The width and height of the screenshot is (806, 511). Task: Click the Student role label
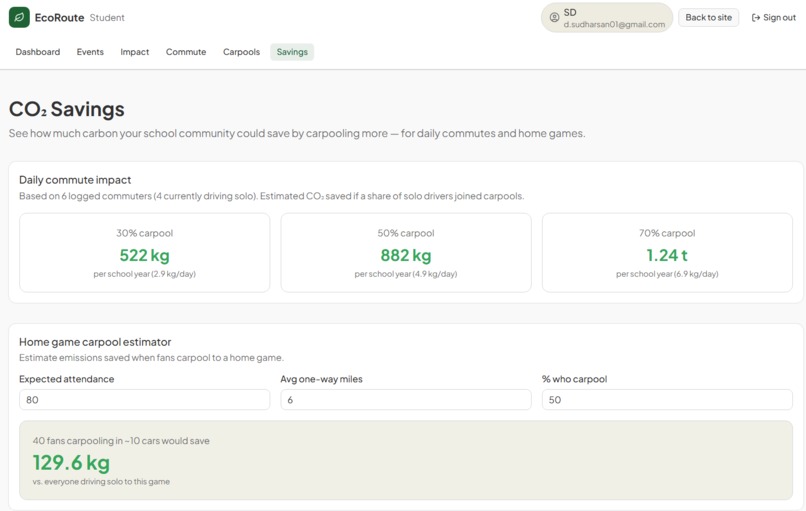tap(107, 17)
